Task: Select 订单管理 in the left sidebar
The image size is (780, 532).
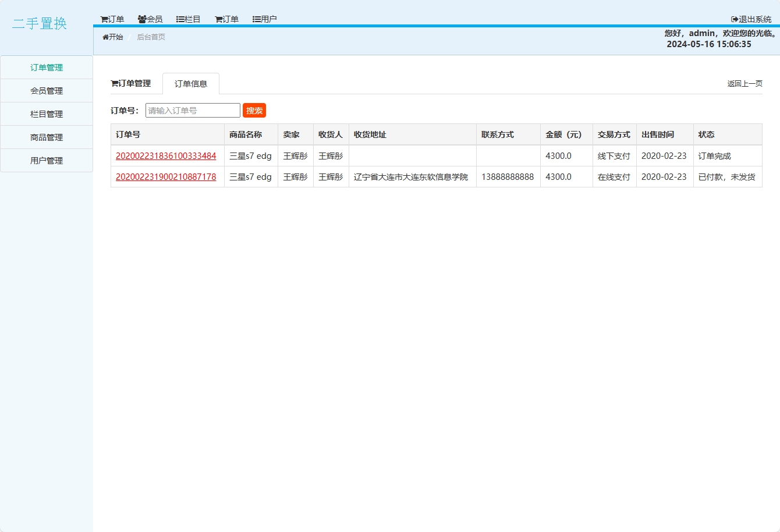Action: [47, 68]
